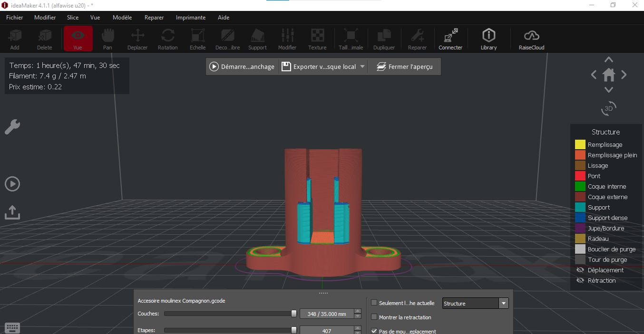
Task: Click the home view icon
Action: pos(609,75)
